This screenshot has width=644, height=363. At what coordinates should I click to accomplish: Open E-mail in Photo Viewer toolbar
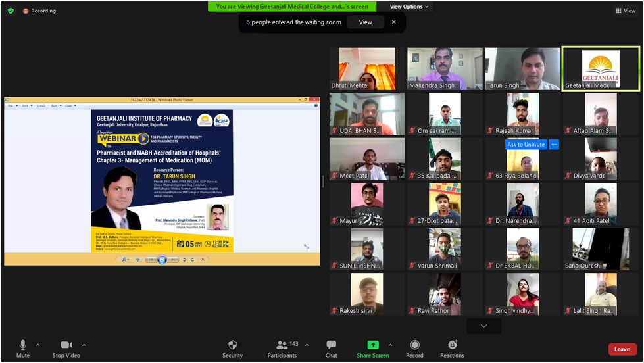pos(41,105)
